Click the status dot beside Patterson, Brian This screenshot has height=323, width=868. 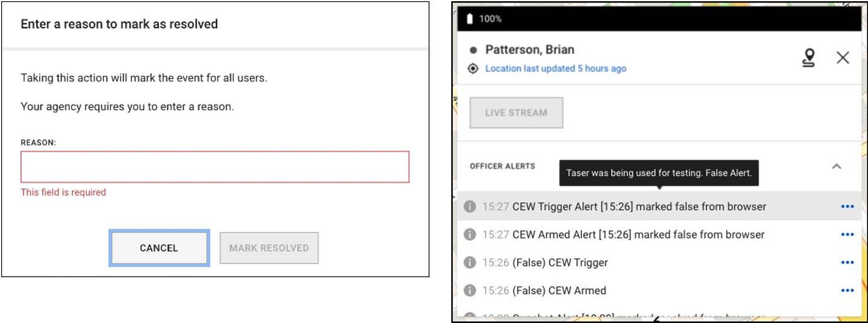tap(473, 50)
